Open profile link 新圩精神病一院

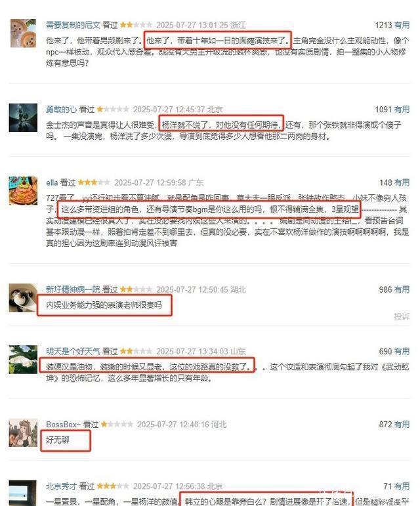click(73, 289)
